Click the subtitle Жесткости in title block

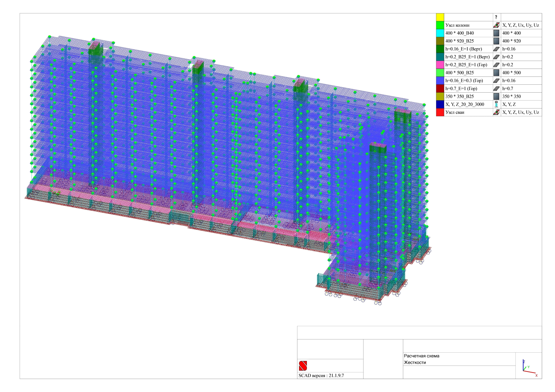(415, 363)
